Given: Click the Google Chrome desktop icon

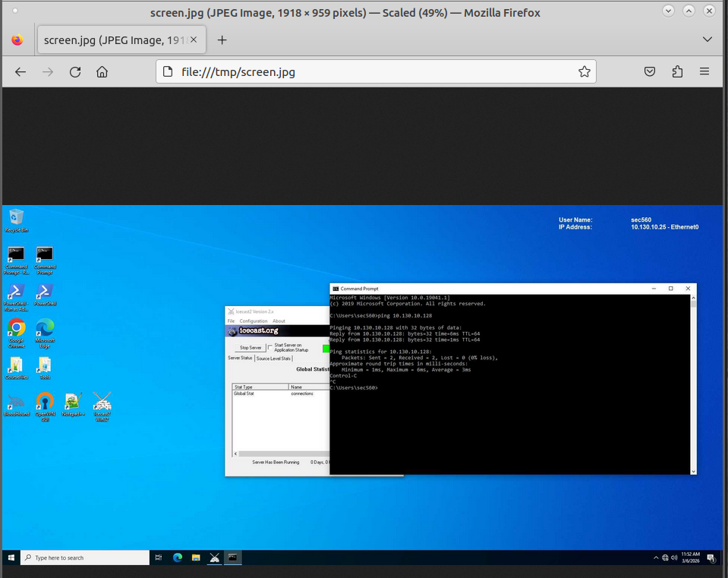Looking at the screenshot, I should (x=16, y=333).
